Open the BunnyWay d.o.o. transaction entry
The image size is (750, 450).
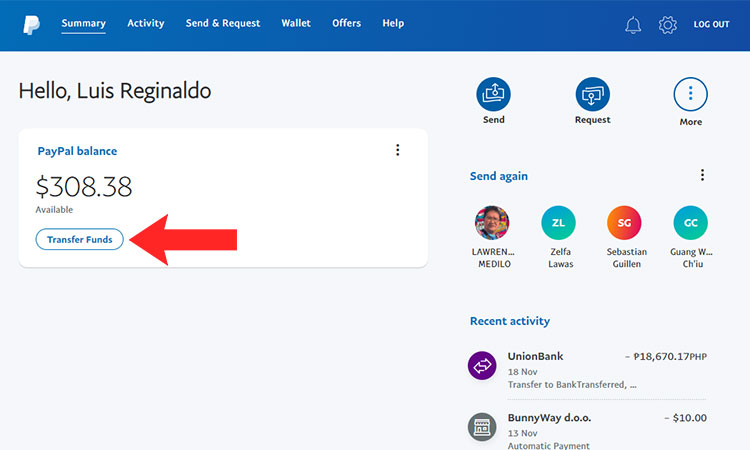click(x=587, y=430)
